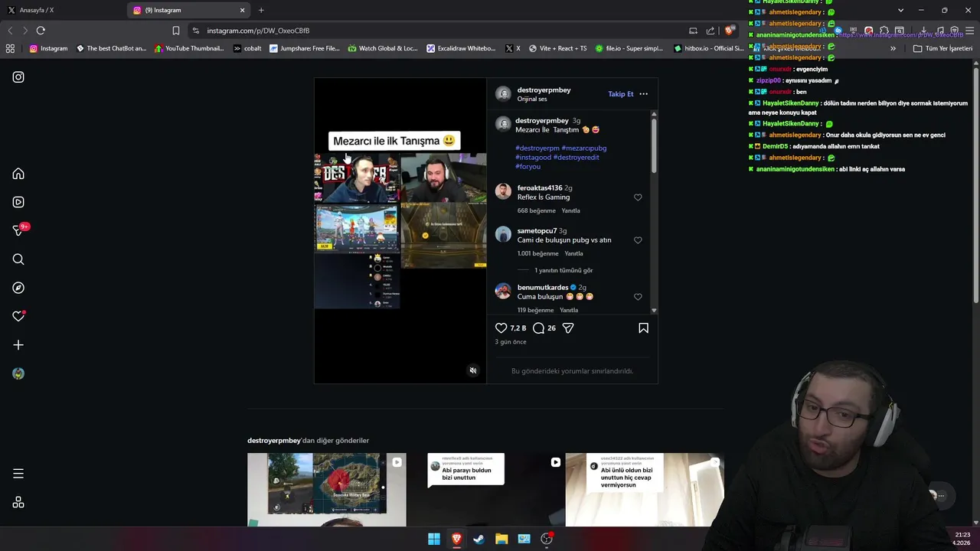This screenshot has height=551, width=980.
Task: Save the post with the bookmark icon
Action: click(643, 328)
